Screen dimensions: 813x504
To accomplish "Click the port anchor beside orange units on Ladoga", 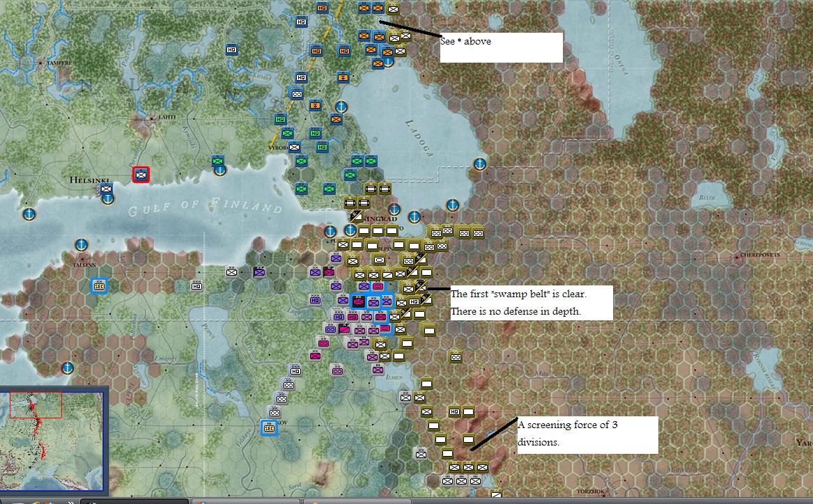I will coord(388,62).
